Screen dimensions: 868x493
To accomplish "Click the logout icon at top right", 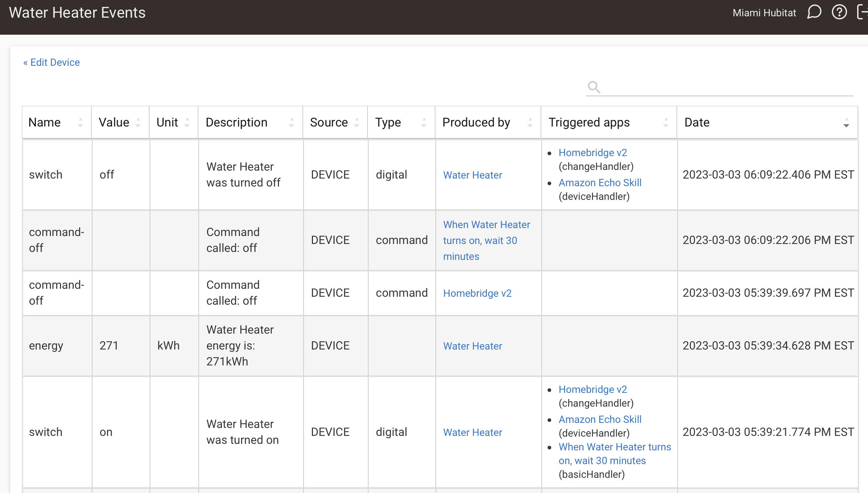I will [863, 12].
